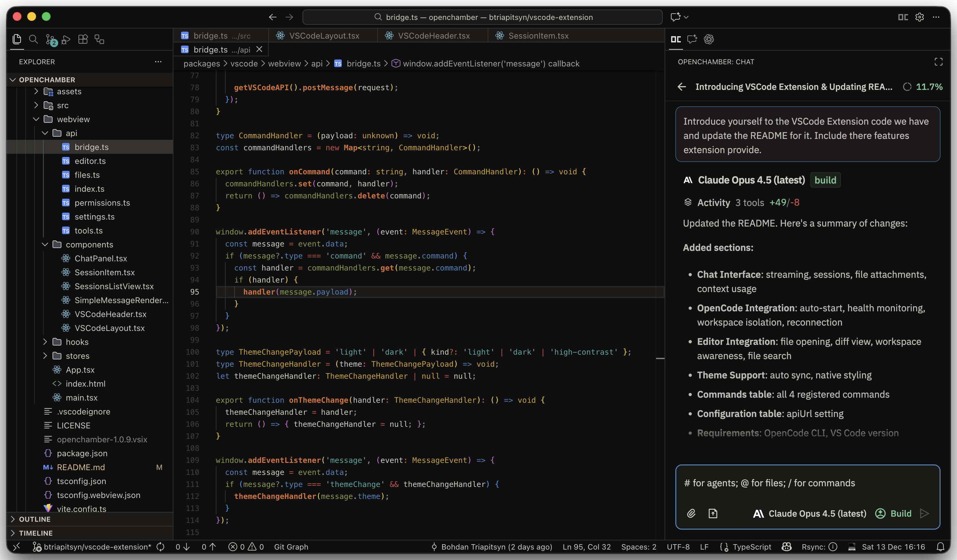Collapse the components folder
Viewport: 957px width, 560px height.
[45, 245]
